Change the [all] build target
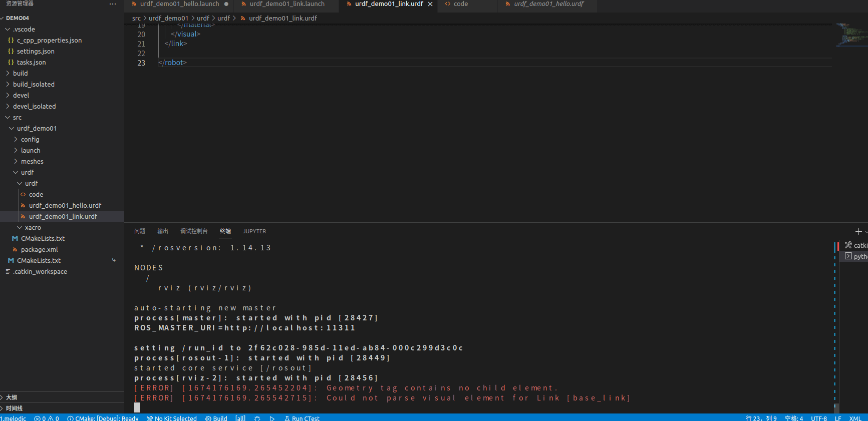Viewport: 868px width, 421px height. 240,418
